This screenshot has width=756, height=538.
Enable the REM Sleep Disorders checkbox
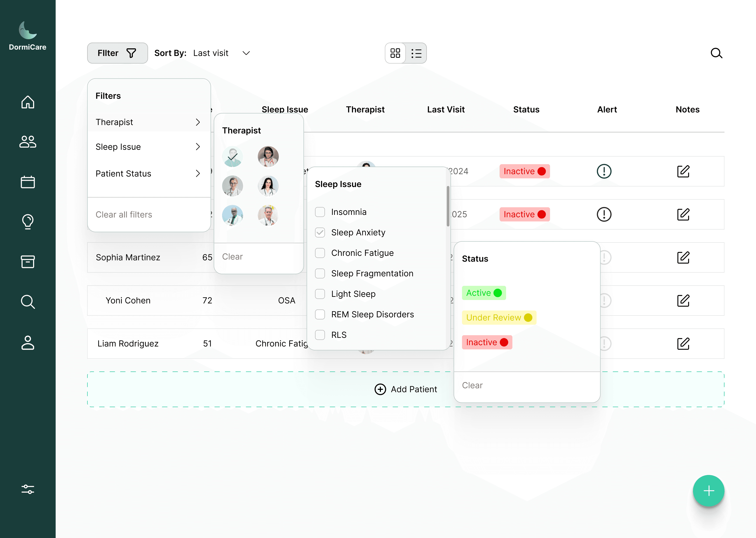(320, 314)
